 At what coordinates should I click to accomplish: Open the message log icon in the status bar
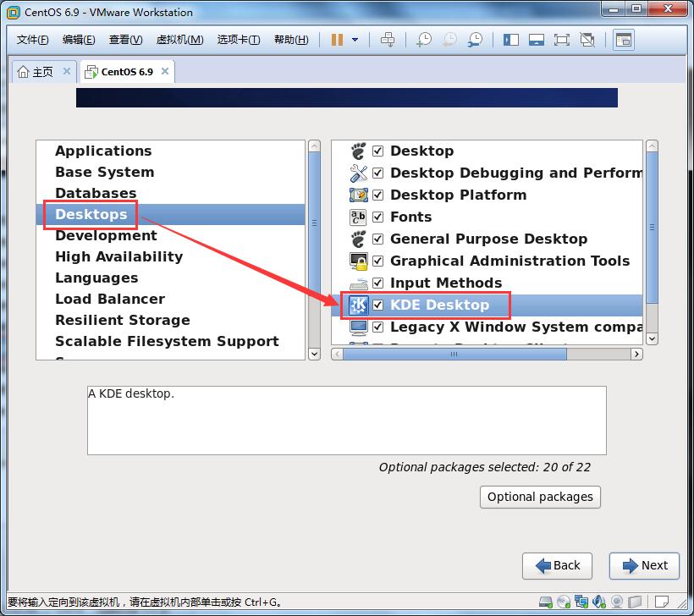662,602
